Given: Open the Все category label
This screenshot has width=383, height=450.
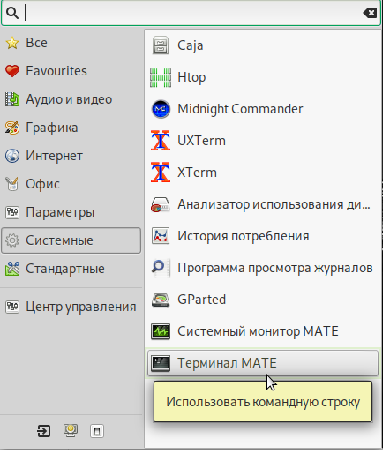Looking at the screenshot, I should coord(37,43).
